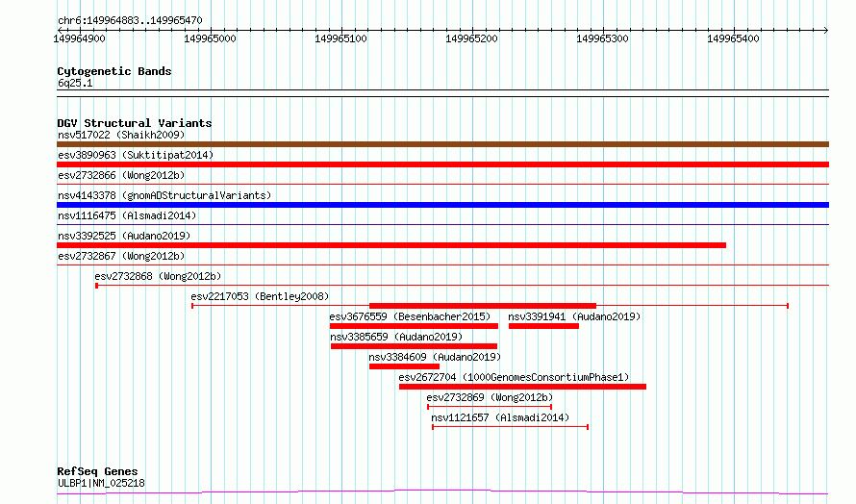The width and height of the screenshot is (856, 504).
Task: Click ruler position 149965200
Action: click(x=471, y=38)
